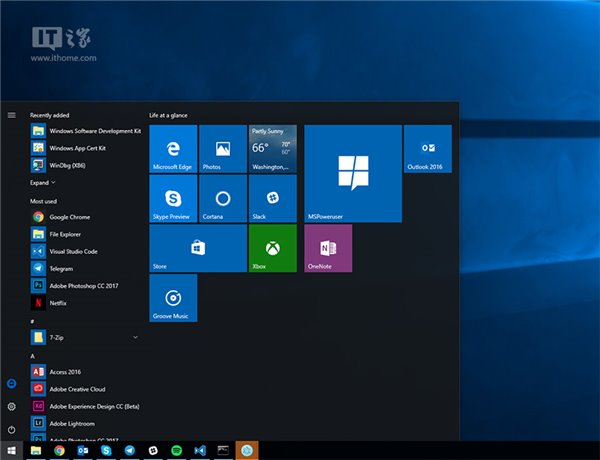Expand the Recently added list

[42, 183]
